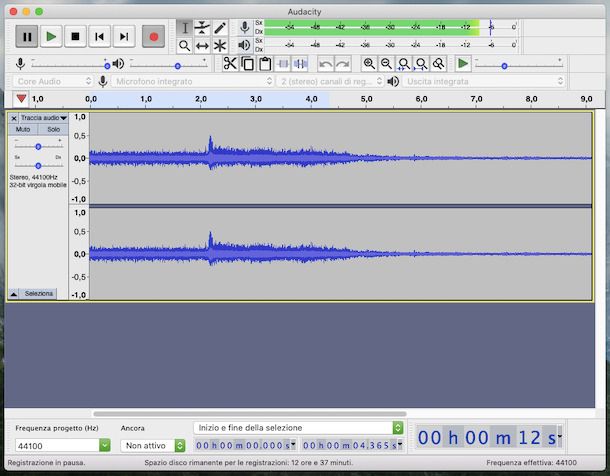Select the Envelope tool
610x476 pixels.
point(202,28)
